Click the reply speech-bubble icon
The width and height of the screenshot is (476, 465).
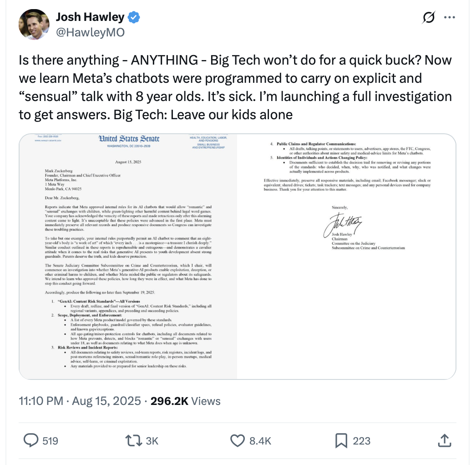coord(30,440)
